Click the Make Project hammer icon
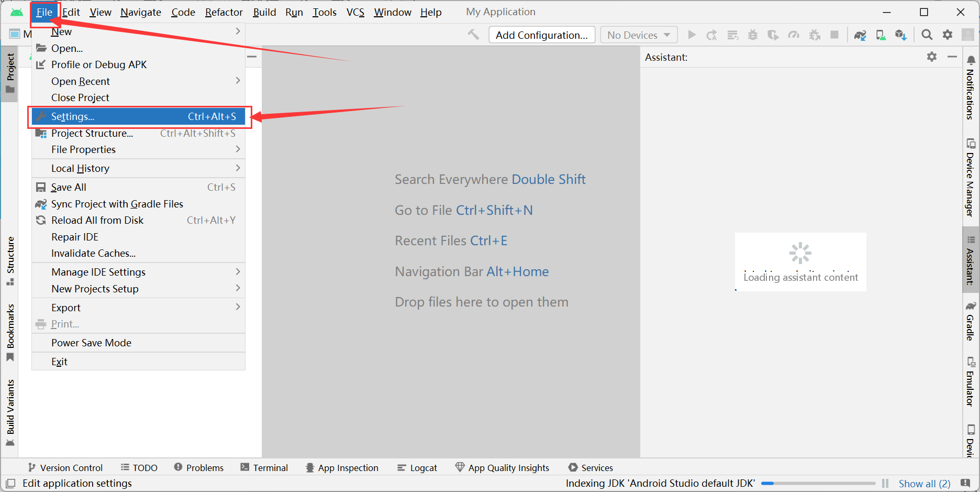980x492 pixels. coord(473,35)
